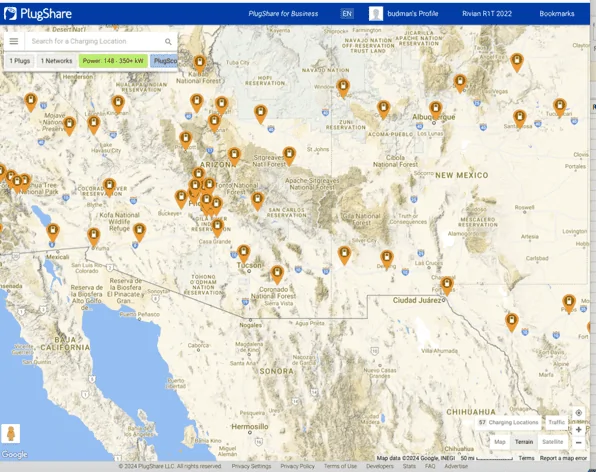Open the Advertise link
The image size is (596, 472).
coord(456,466)
